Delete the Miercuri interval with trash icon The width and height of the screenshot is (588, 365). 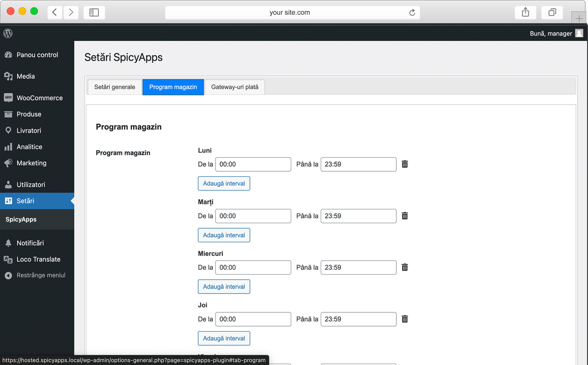405,267
